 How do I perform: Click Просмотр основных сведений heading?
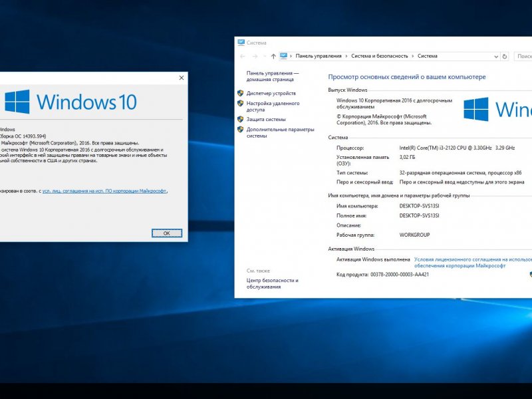pos(407,77)
